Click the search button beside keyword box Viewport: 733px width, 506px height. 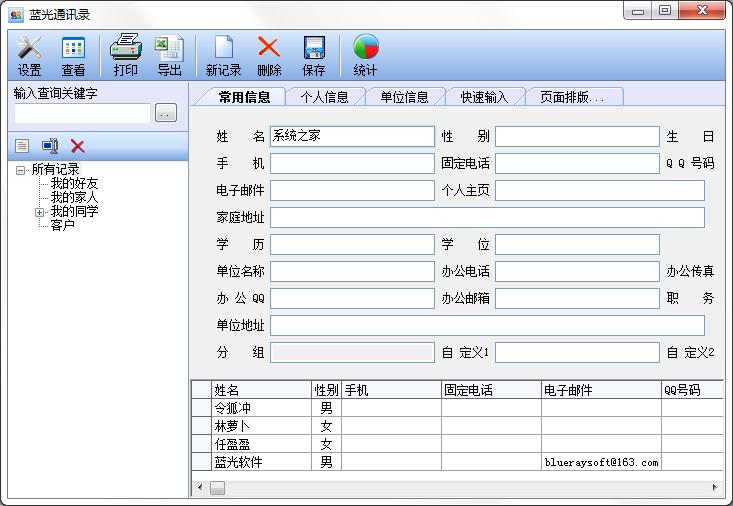pyautogui.click(x=166, y=114)
